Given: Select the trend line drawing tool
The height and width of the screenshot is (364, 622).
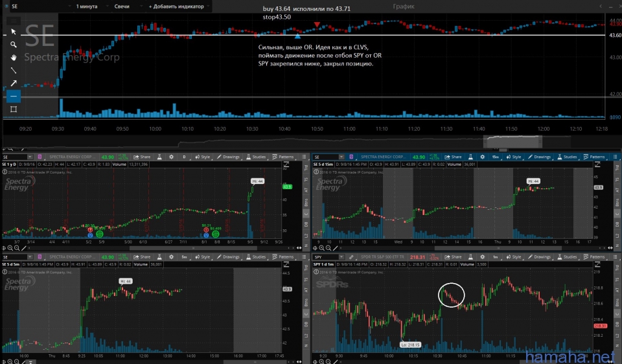Looking at the screenshot, I should 14,70.
